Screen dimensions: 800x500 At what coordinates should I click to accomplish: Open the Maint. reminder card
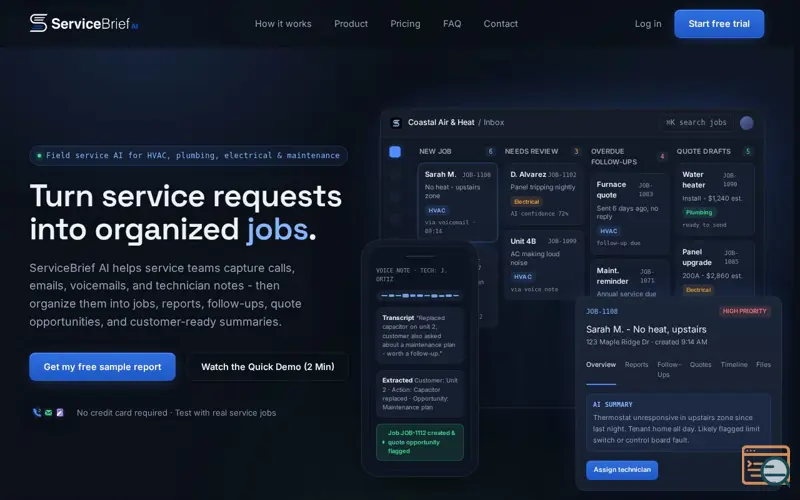click(x=629, y=280)
